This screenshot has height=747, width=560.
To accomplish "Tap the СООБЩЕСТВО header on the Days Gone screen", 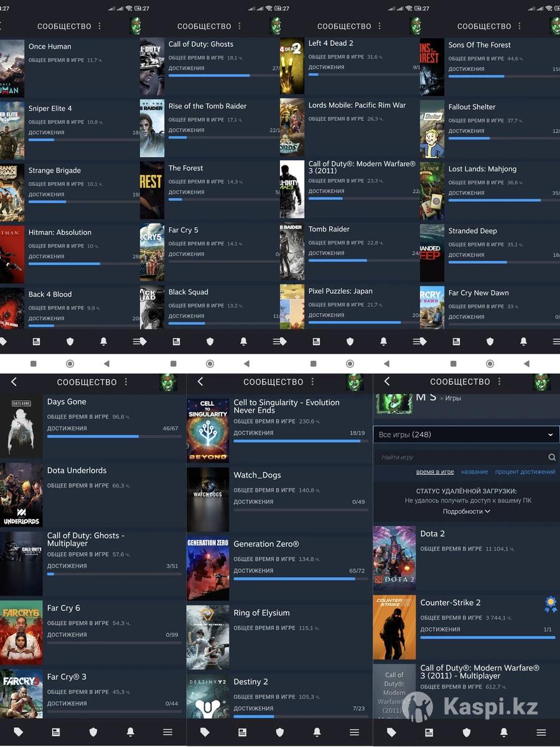I will point(87,382).
